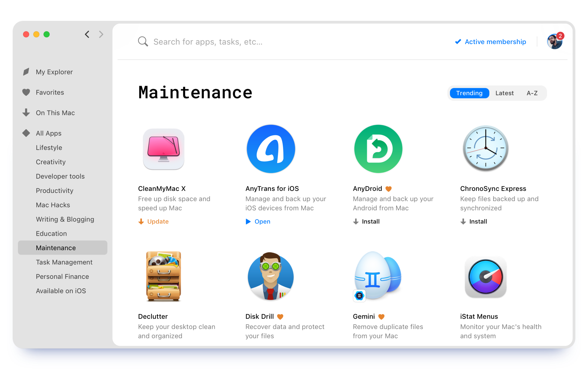Go back using the left chevron

click(x=87, y=34)
